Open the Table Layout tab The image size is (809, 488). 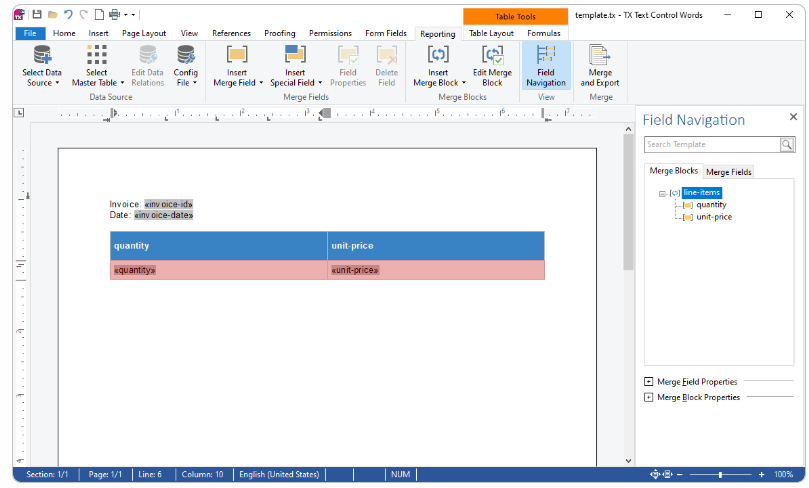[491, 33]
